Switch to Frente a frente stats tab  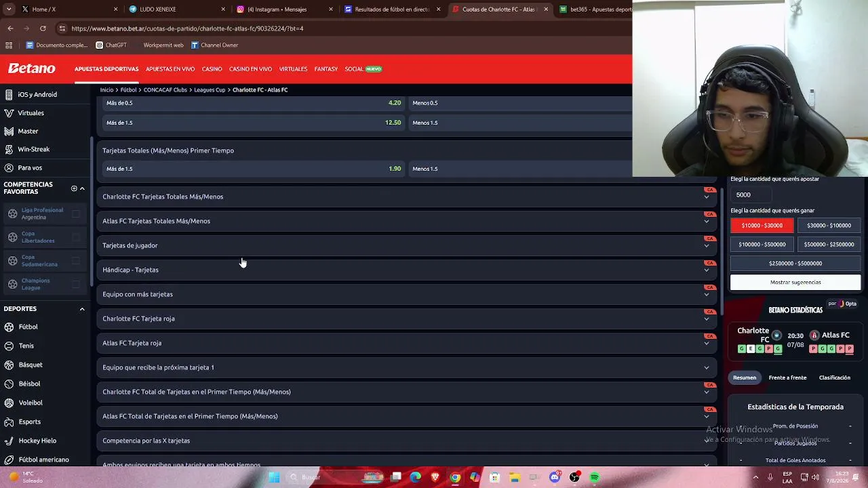787,378
